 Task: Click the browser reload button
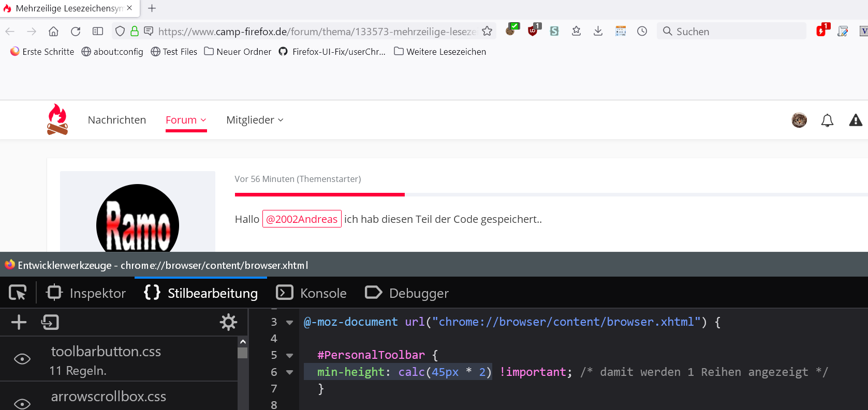[76, 32]
